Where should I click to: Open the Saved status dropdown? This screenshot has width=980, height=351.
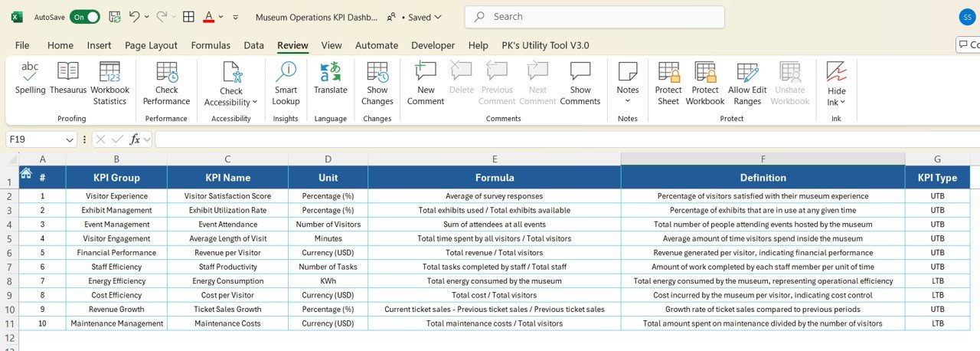tap(424, 16)
